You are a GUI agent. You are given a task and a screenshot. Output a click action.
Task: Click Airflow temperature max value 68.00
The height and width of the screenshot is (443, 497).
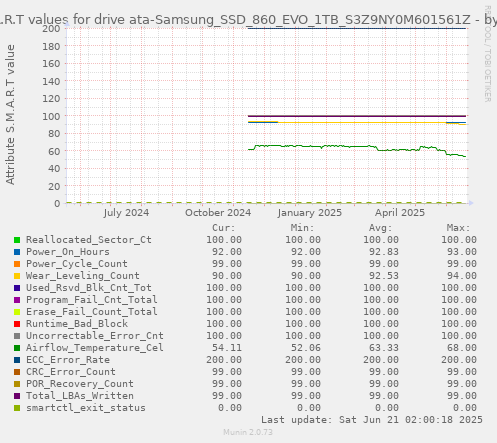pos(462,348)
